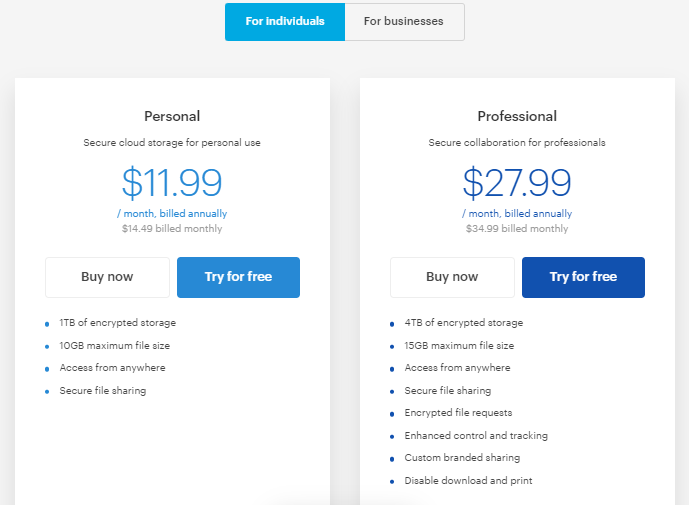Click 4TB of encrypted storage feature

click(464, 323)
